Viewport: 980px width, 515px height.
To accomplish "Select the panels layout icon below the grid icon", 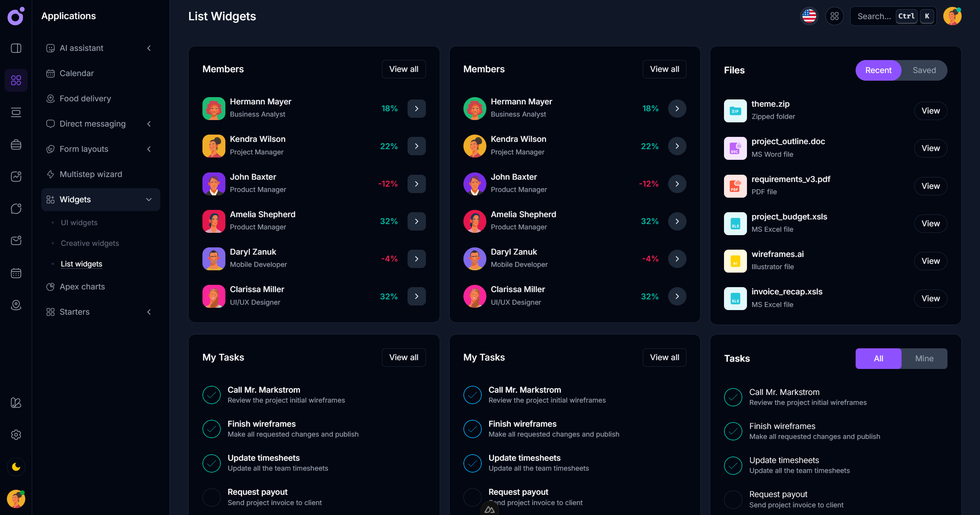I will pos(16,112).
